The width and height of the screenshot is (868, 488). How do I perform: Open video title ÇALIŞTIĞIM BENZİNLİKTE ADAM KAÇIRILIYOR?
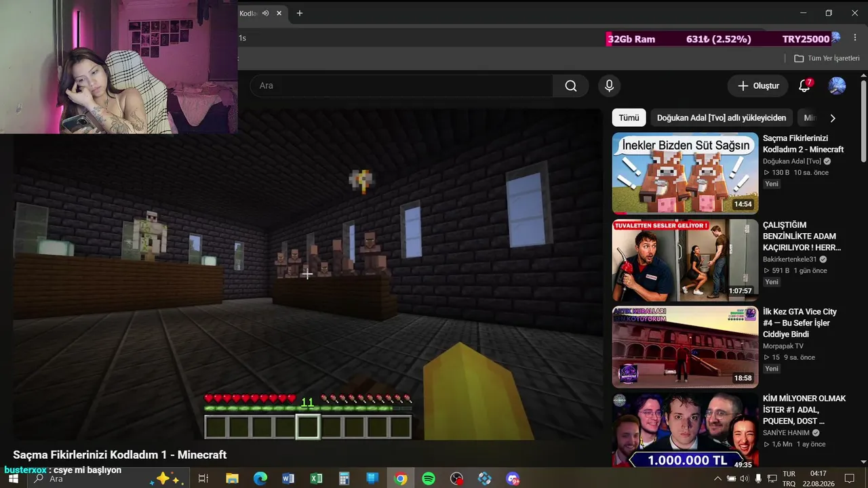[x=802, y=237]
